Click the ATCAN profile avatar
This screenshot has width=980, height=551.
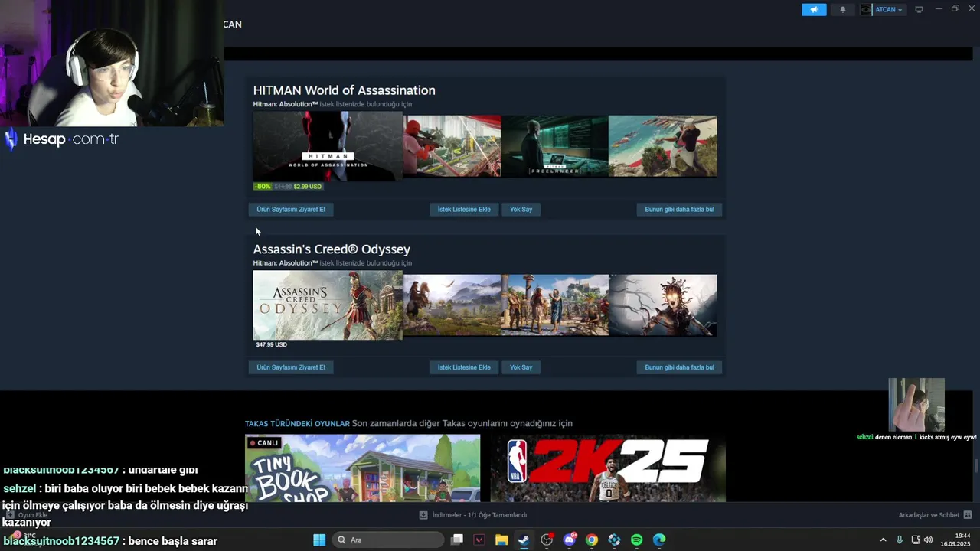(x=866, y=10)
